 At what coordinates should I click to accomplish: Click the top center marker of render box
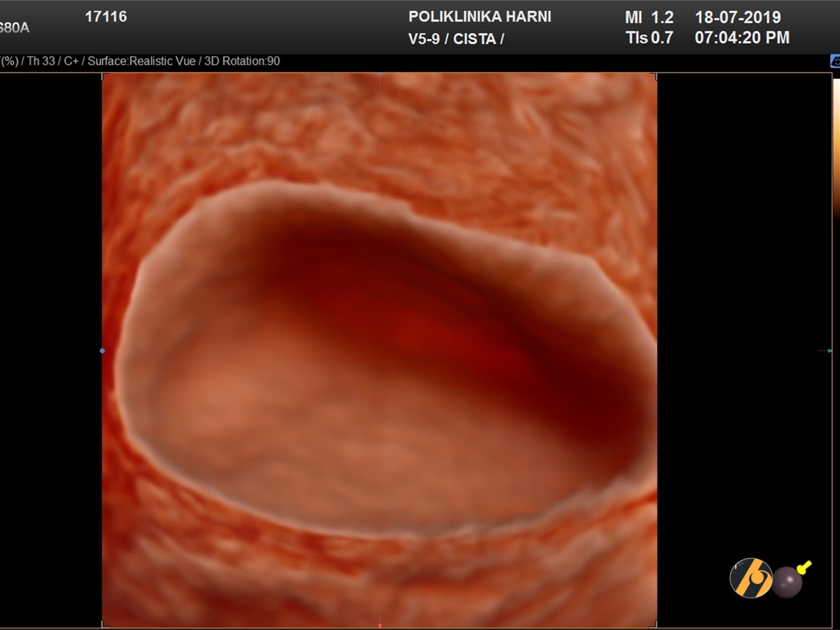[380, 74]
